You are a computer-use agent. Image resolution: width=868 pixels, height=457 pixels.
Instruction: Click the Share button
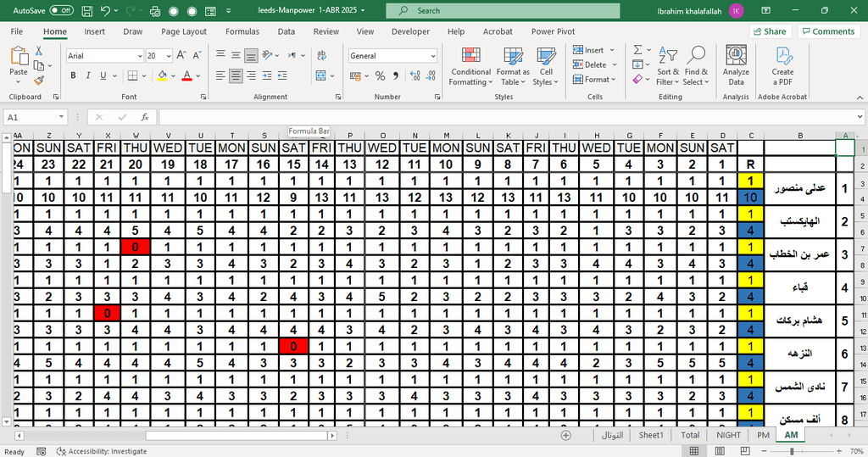pyautogui.click(x=769, y=31)
